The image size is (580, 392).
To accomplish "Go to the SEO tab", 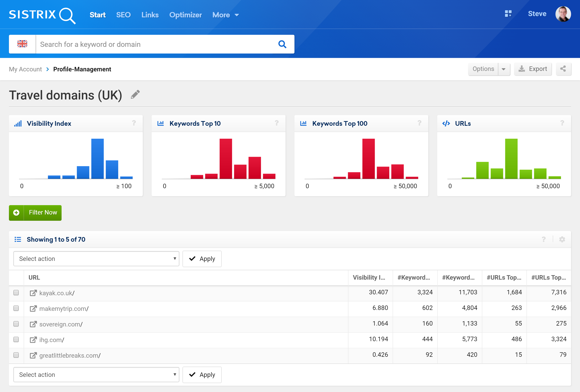I will (x=123, y=15).
